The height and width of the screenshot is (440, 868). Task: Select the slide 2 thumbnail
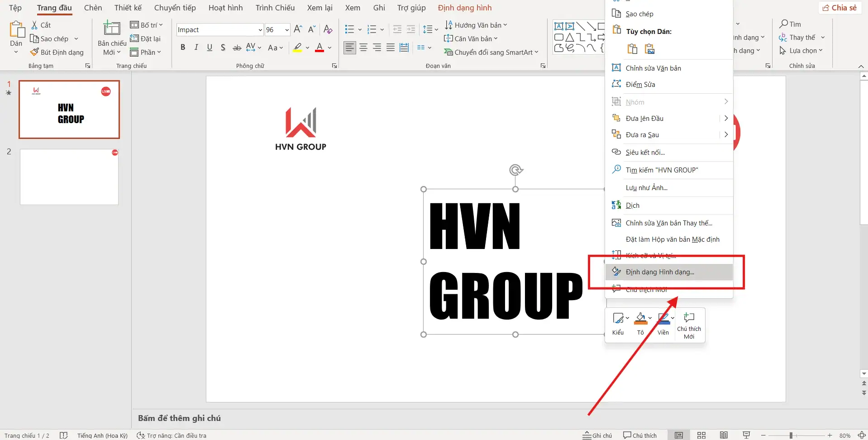pos(69,177)
